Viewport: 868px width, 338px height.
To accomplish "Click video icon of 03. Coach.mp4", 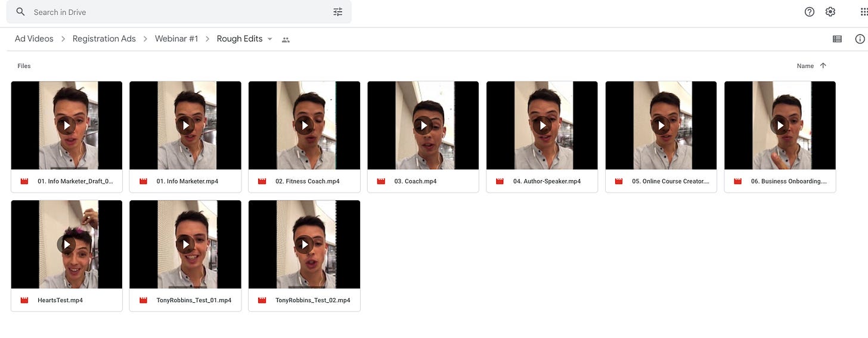I will pos(381,181).
